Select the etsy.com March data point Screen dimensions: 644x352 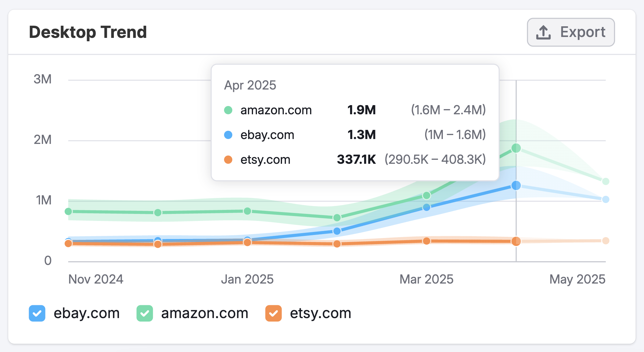[427, 241]
